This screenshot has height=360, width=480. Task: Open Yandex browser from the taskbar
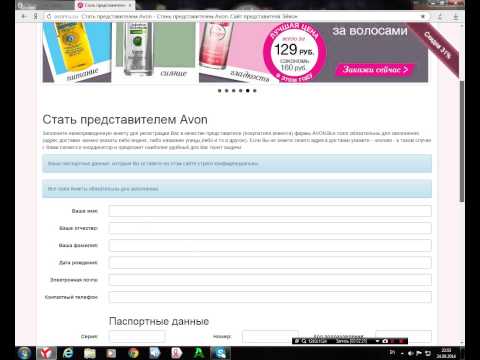pyautogui.click(x=46, y=353)
